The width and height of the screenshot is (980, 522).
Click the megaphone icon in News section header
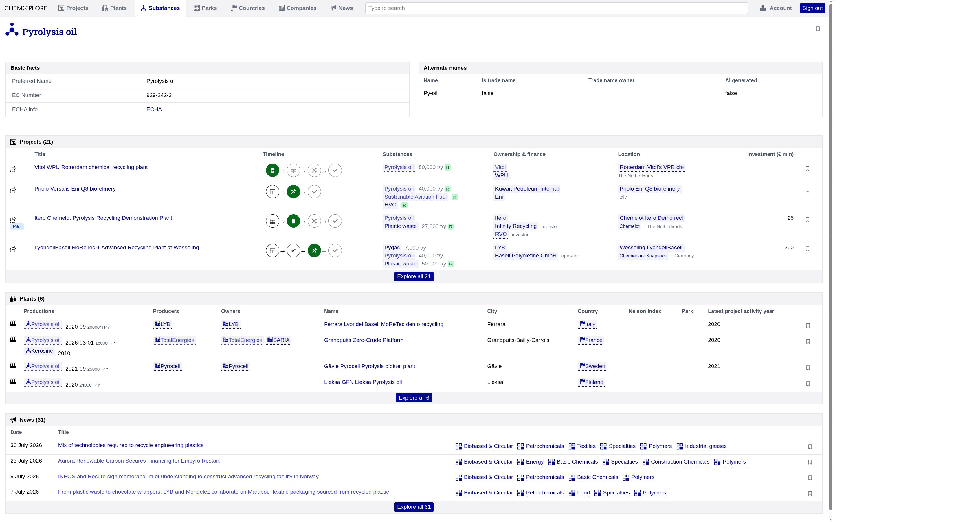coord(13,420)
